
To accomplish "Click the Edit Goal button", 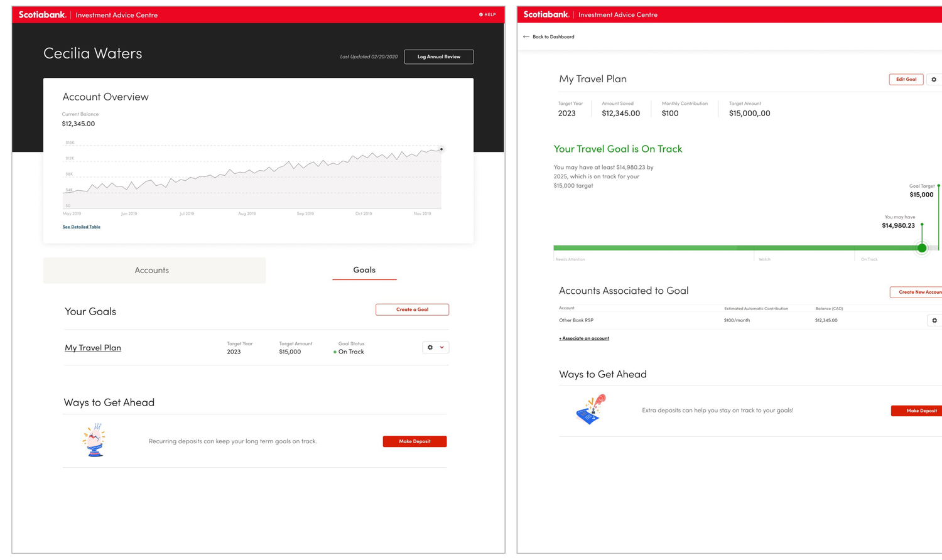I will coord(906,79).
